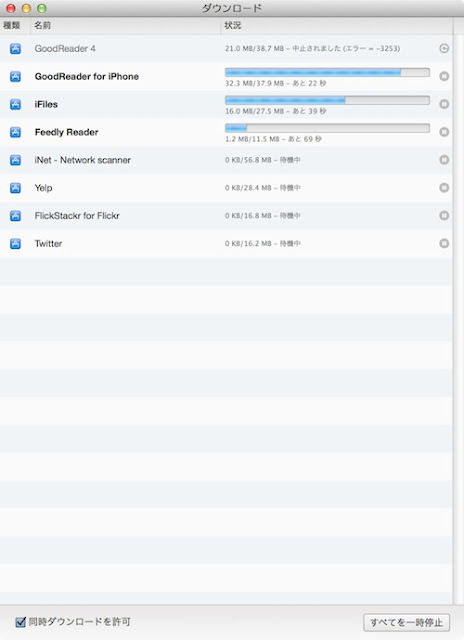This screenshot has height=640, width=464.
Task: Select the Twitter name text
Action: click(48, 243)
